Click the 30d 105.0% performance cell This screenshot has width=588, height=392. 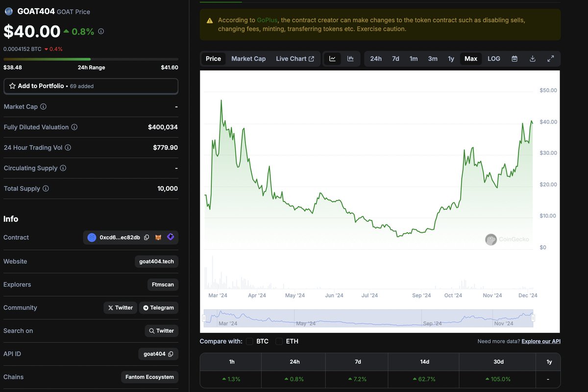tap(498, 379)
